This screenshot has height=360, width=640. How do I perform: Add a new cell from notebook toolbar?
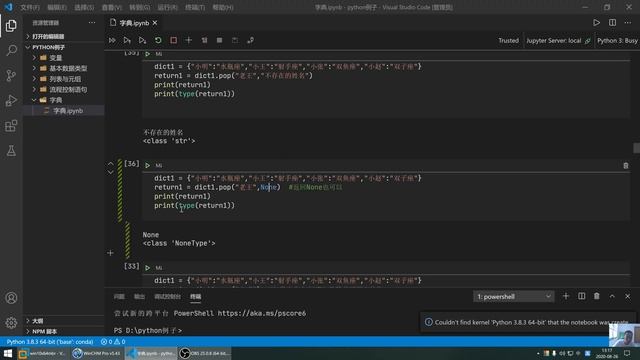189,40
